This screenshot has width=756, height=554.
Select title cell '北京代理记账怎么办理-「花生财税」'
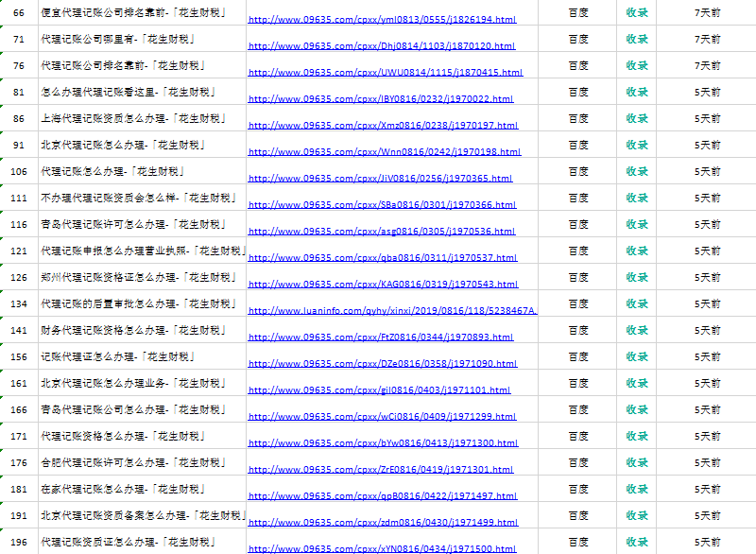[143, 146]
